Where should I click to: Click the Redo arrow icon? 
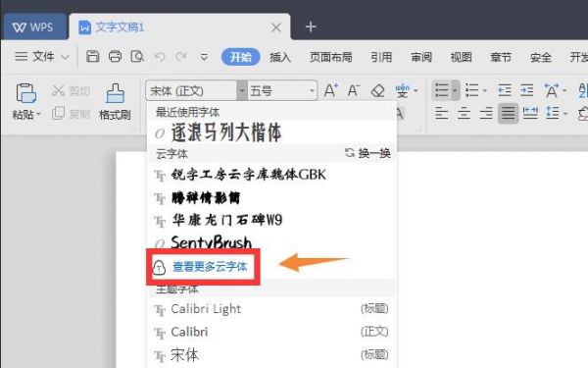tap(181, 57)
